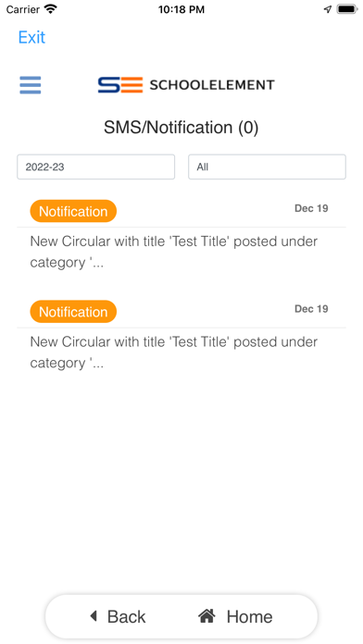Tap the Home house icon
This screenshot has width=363, height=644.
[x=207, y=615]
